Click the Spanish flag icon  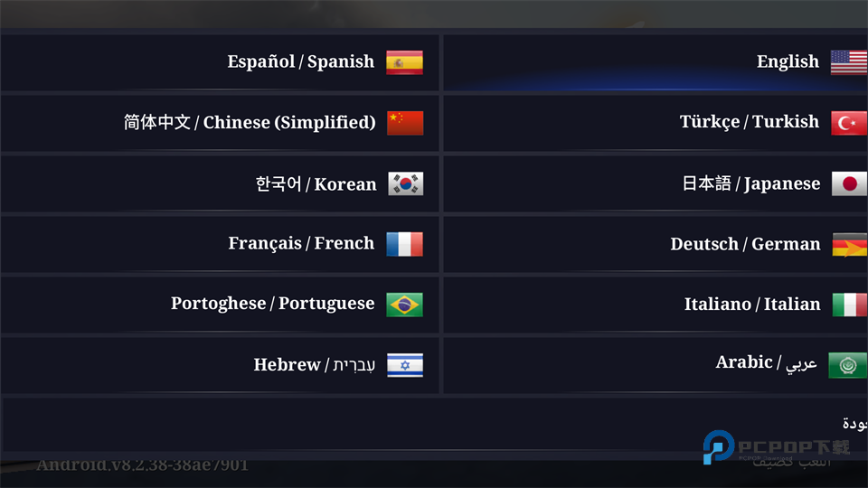404,62
